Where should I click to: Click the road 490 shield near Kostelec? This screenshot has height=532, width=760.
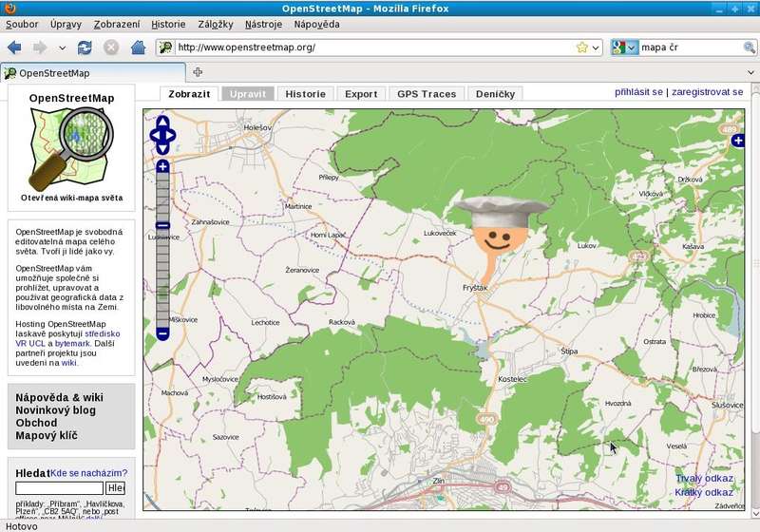[x=486, y=420]
